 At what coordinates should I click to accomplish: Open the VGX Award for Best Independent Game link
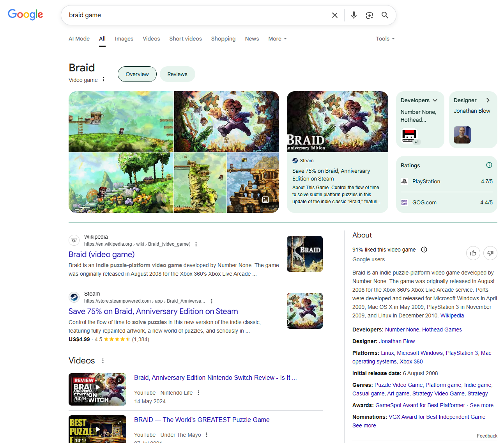[437, 417]
